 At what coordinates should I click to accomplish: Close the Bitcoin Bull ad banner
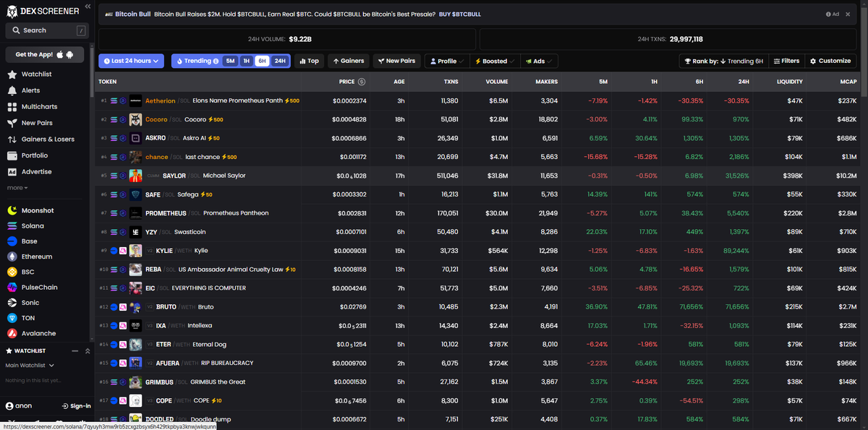[x=848, y=14]
